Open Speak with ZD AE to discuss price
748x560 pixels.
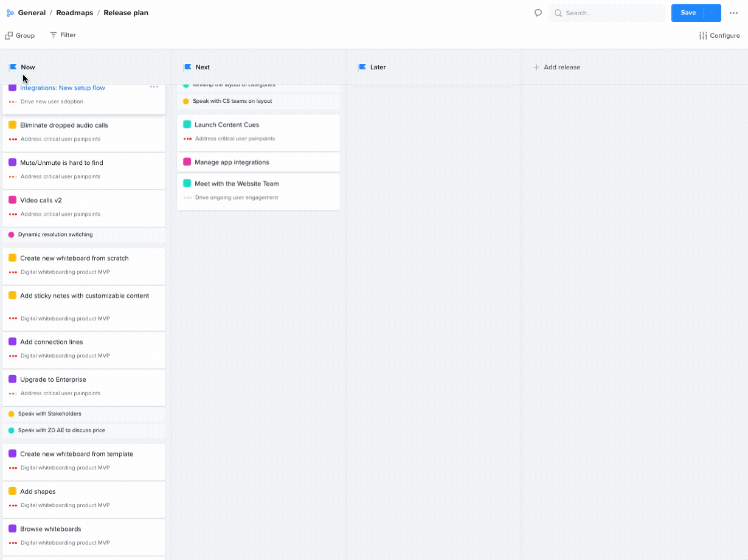tap(84, 430)
